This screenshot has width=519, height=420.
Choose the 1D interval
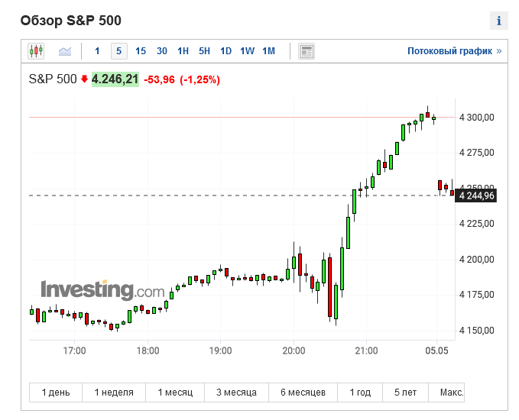(x=225, y=51)
